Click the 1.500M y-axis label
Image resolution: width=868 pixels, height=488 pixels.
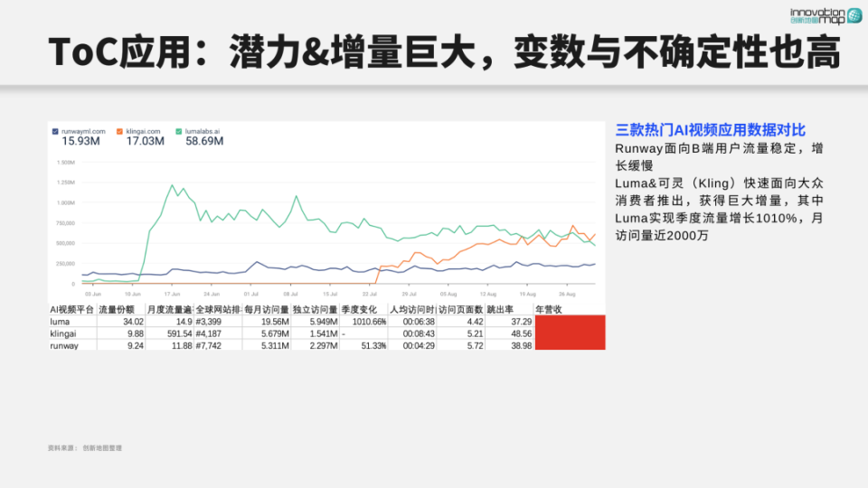pos(66,163)
